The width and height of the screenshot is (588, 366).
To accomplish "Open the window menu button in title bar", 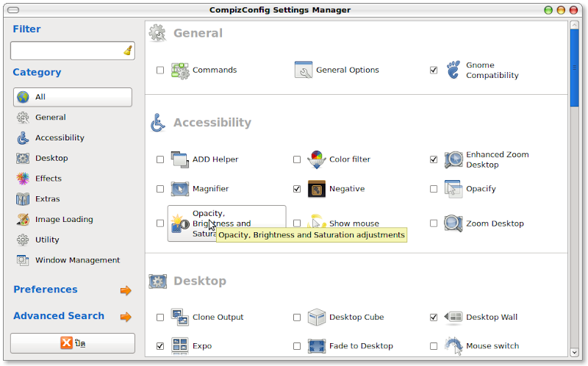I will coord(13,10).
